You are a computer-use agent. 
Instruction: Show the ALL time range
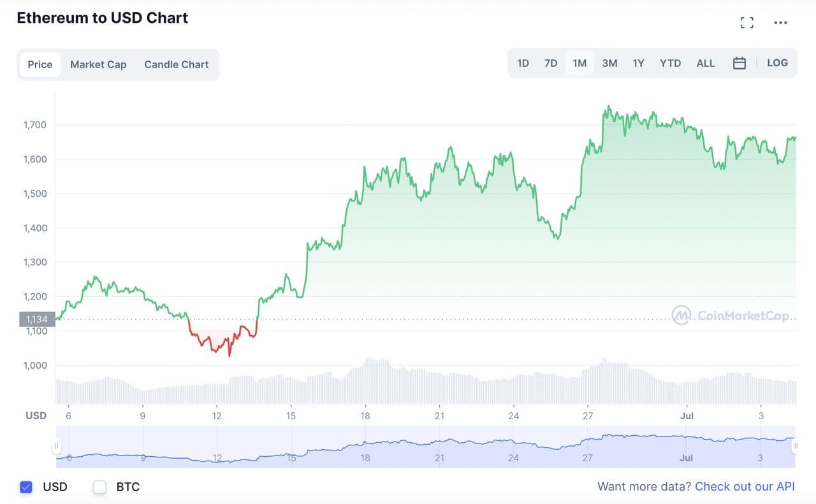click(706, 63)
